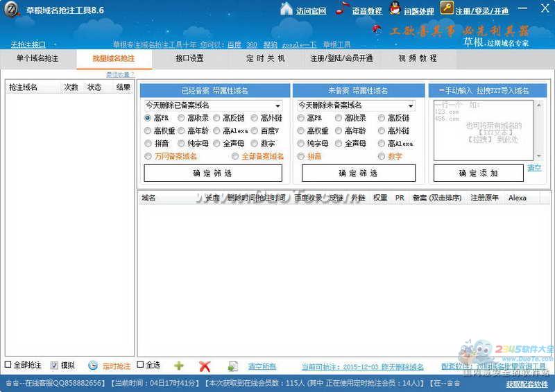555x392 pixels.
Task: Click the 清空所有 link
Action: point(262,366)
